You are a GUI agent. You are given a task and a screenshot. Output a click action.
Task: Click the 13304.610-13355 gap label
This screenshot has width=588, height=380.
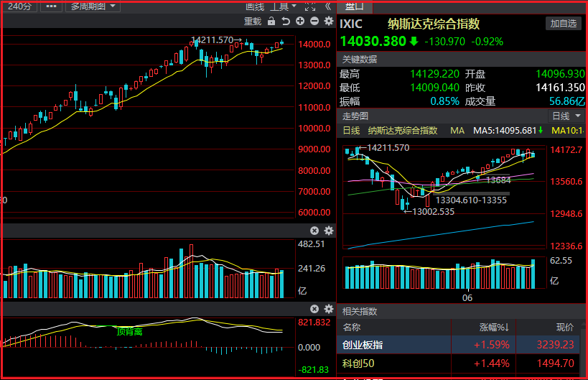(471, 200)
